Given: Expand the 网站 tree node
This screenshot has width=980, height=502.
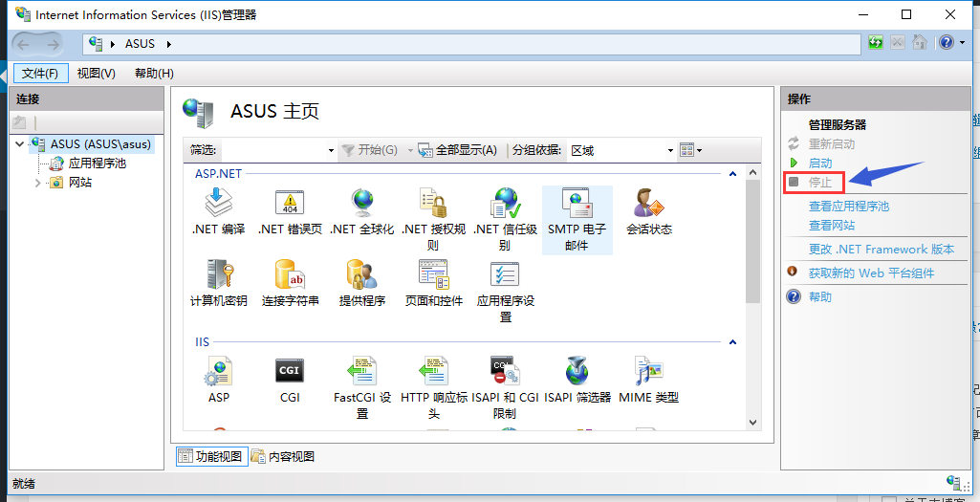Looking at the screenshot, I should click(x=37, y=183).
